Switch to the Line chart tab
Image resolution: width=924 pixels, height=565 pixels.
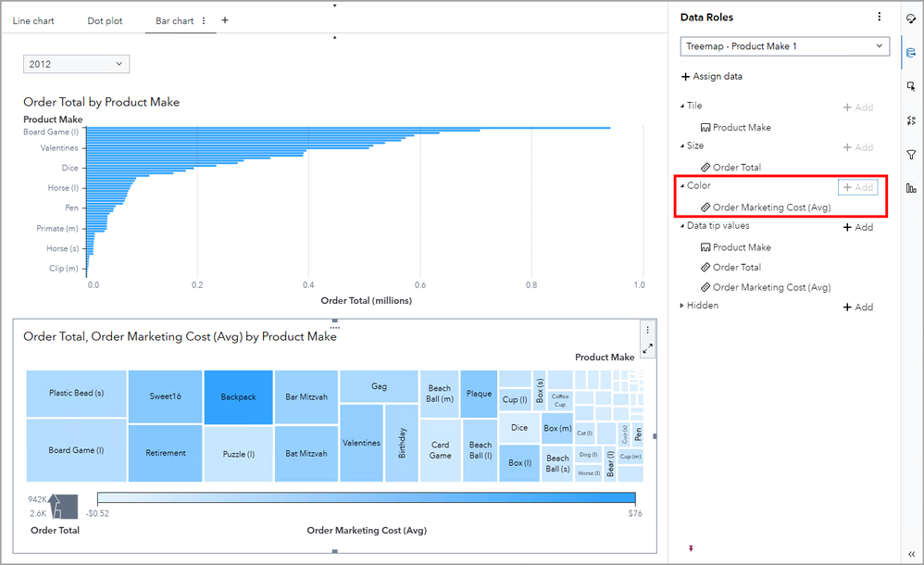point(33,20)
